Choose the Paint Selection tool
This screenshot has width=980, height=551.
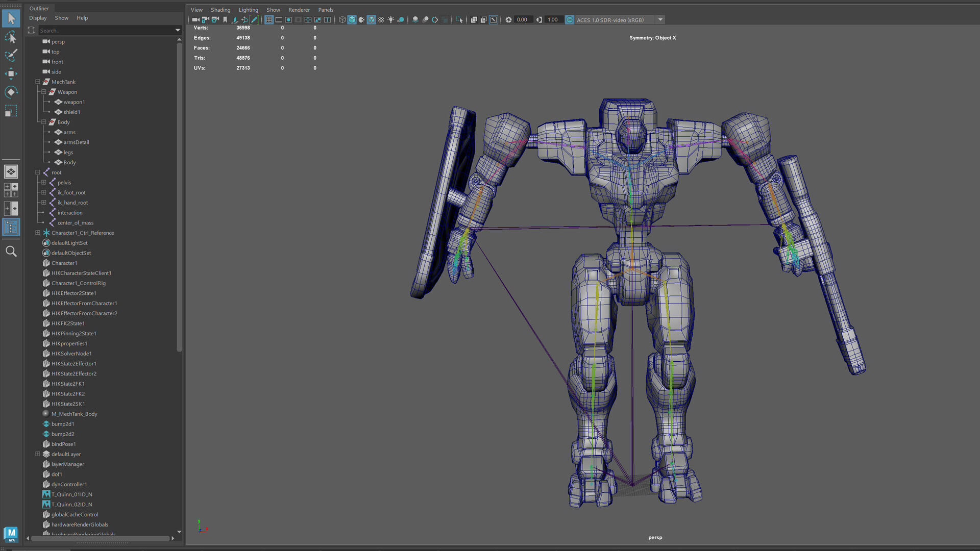pyautogui.click(x=11, y=55)
